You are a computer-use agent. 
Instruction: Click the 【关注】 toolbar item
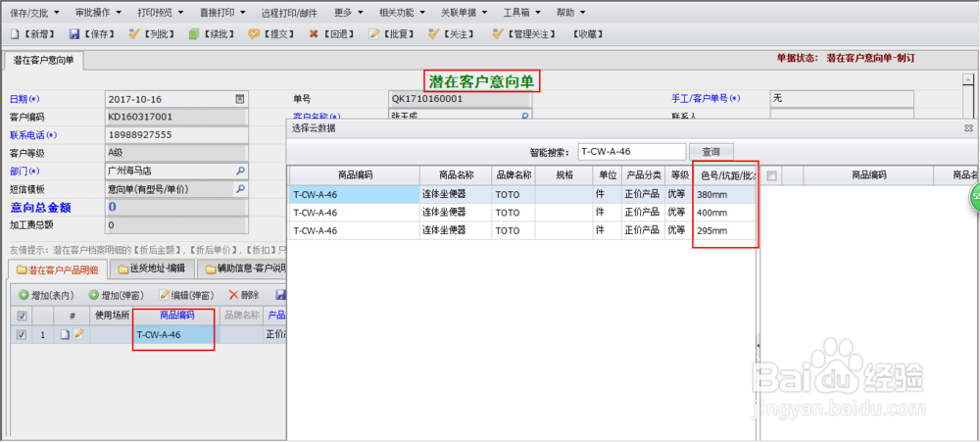[x=451, y=34]
